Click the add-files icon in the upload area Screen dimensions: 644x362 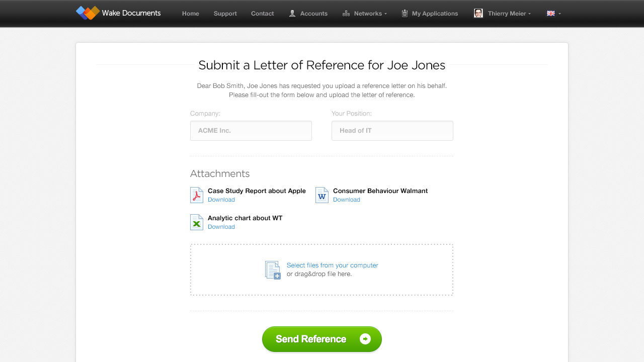pyautogui.click(x=273, y=270)
